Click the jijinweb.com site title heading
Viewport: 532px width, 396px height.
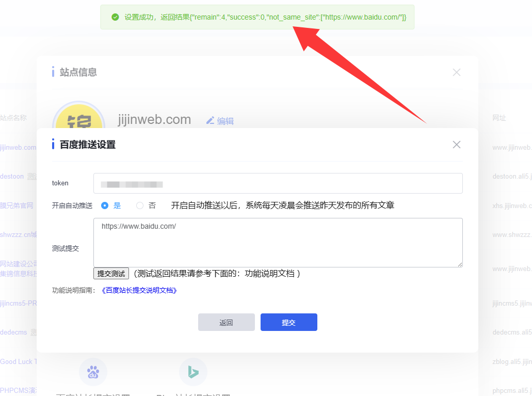pyautogui.click(x=154, y=120)
